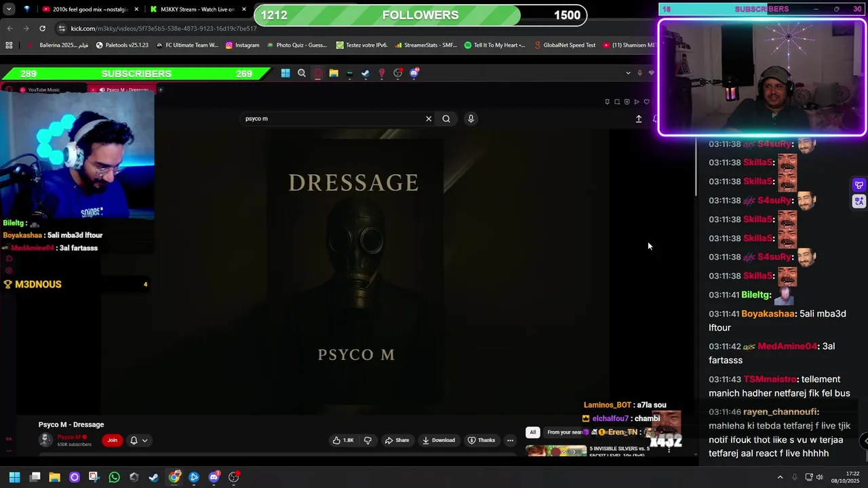
Task: Click the Windows logo in streamed taskbar
Action: click(285, 73)
